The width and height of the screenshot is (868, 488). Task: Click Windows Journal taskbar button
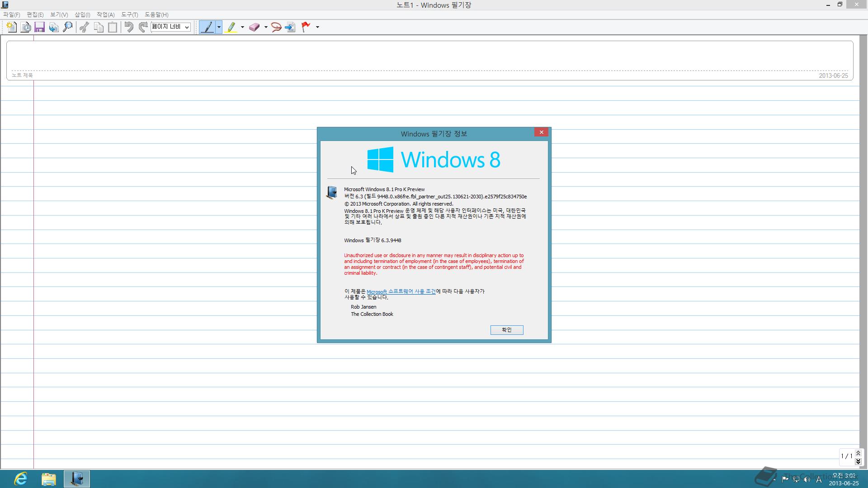click(77, 479)
